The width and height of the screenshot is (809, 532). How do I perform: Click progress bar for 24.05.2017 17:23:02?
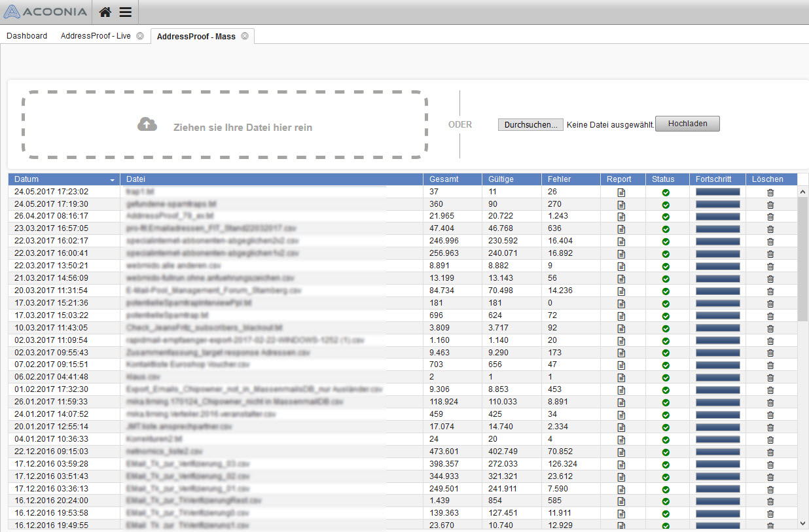[717, 192]
